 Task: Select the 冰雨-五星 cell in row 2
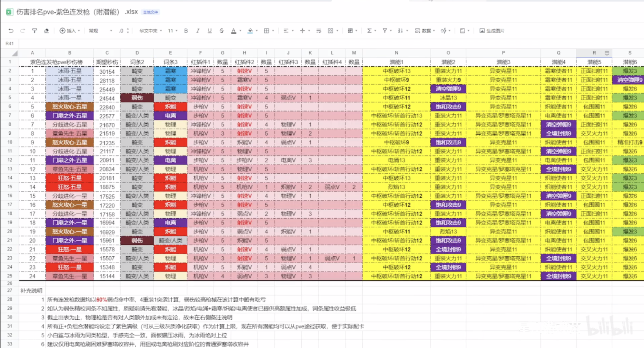click(70, 71)
